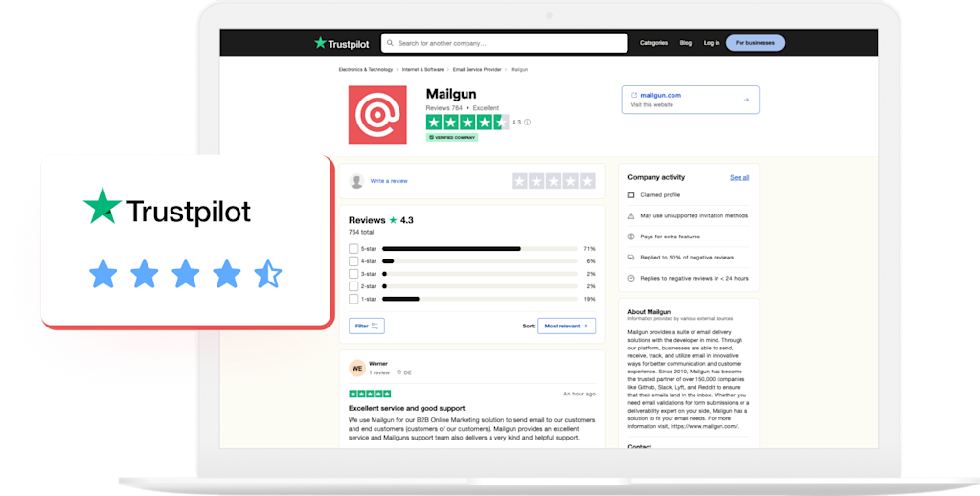The image size is (980, 496).
Task: Click the search magnifier icon
Action: point(390,43)
